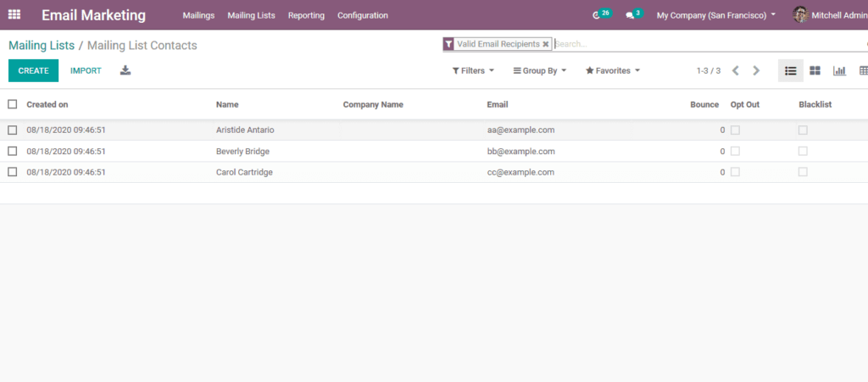Open the Beverly Bridge contact row
Viewport: 868px width, 382px height.
[x=434, y=151]
